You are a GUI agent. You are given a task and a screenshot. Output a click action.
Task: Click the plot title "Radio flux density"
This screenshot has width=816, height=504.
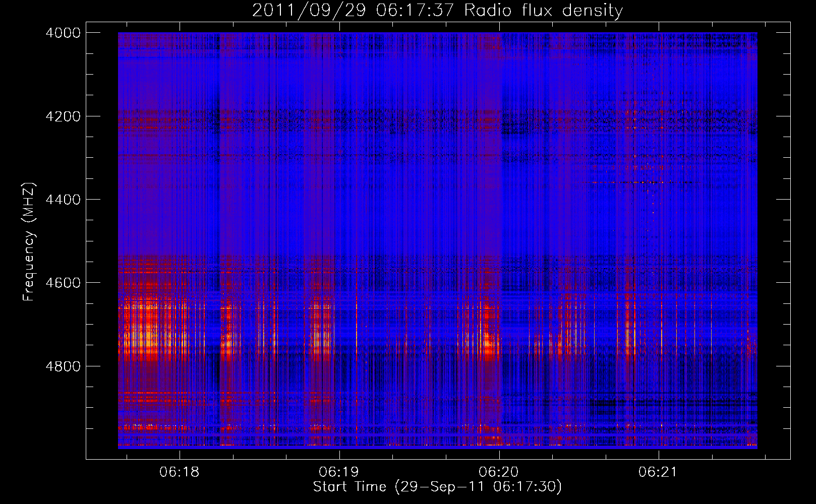[x=544, y=11]
